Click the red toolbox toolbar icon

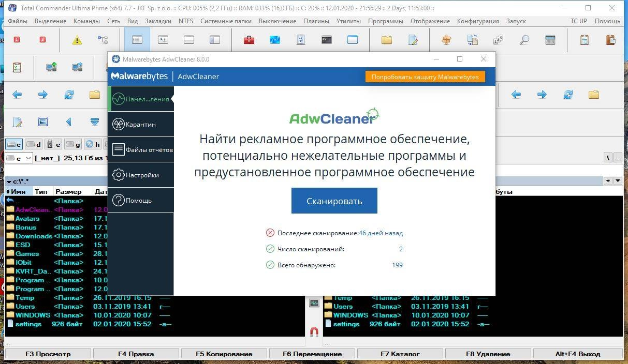click(249, 40)
